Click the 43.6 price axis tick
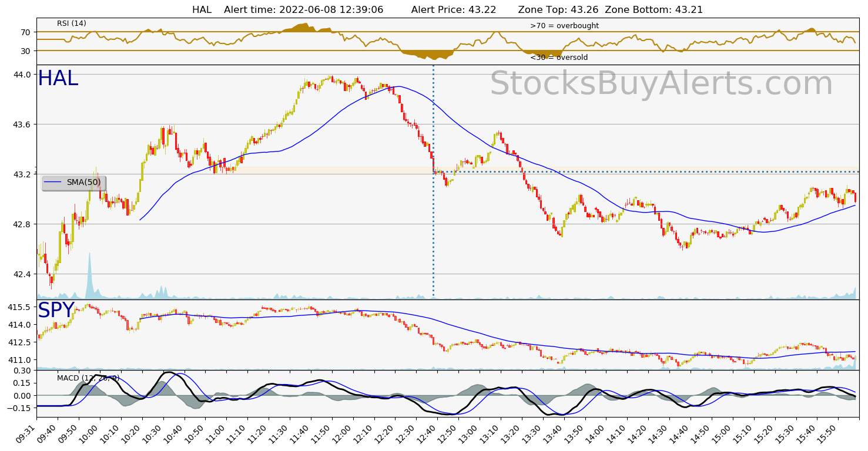 tap(22, 124)
